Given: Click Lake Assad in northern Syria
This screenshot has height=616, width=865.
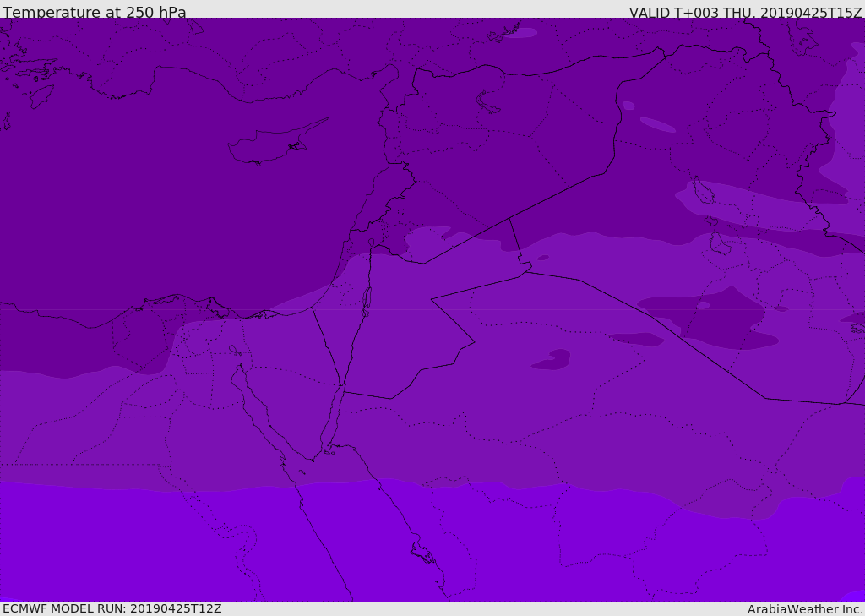Looking at the screenshot, I should pyautogui.click(x=487, y=102).
